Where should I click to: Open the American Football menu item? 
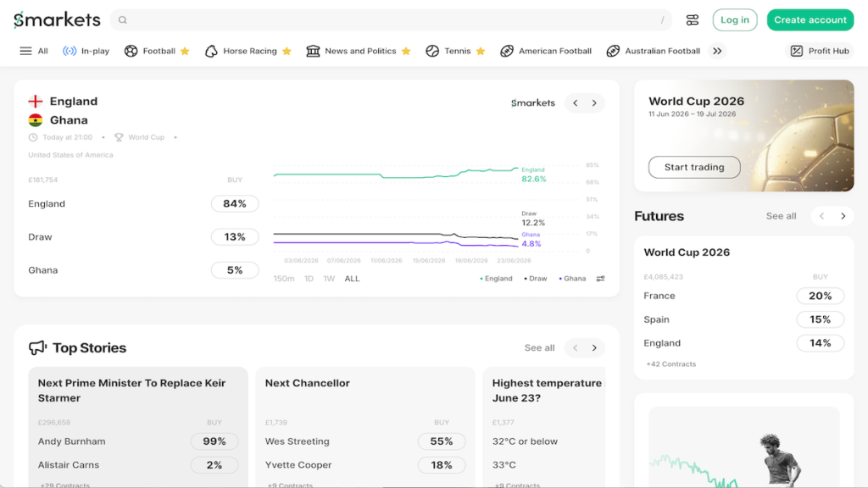546,51
